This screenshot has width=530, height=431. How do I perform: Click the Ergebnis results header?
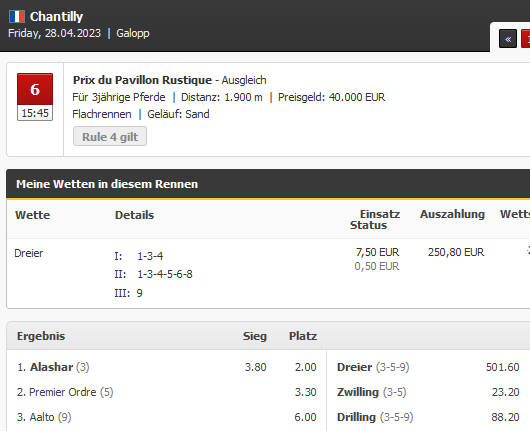coord(41,336)
